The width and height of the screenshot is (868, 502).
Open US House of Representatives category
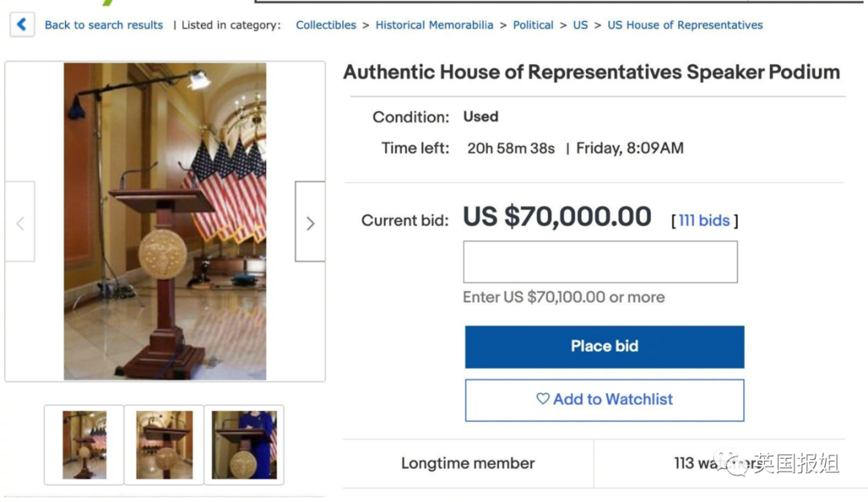click(x=685, y=25)
